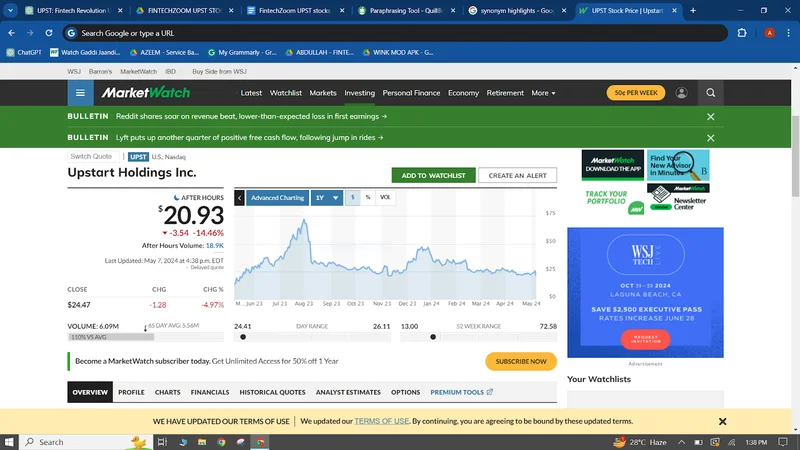This screenshot has width=800, height=450.
Task: Open Find Your New Advisor promo tile
Action: click(678, 165)
